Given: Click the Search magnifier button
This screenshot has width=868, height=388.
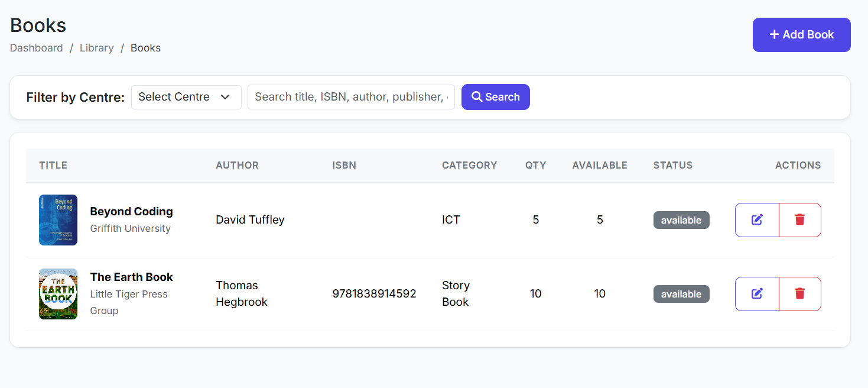Looking at the screenshot, I should pos(495,97).
